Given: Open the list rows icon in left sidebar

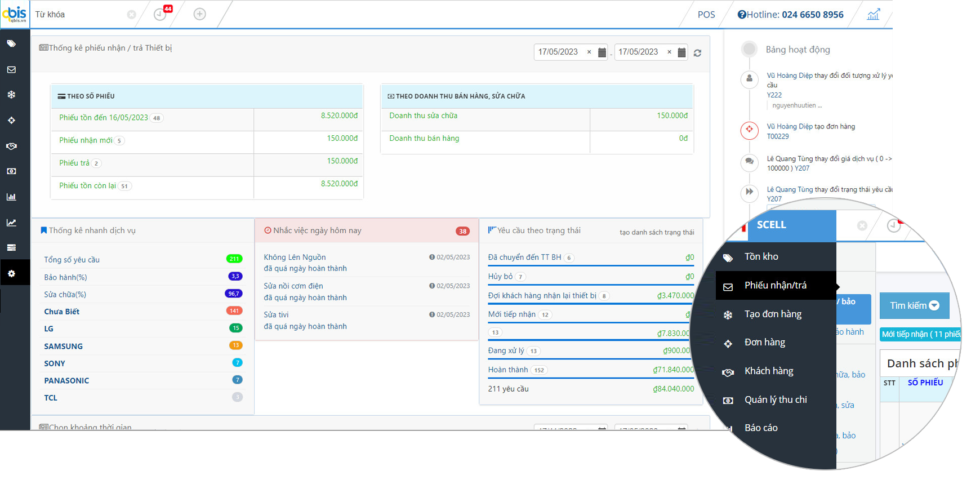Looking at the screenshot, I should [x=11, y=247].
